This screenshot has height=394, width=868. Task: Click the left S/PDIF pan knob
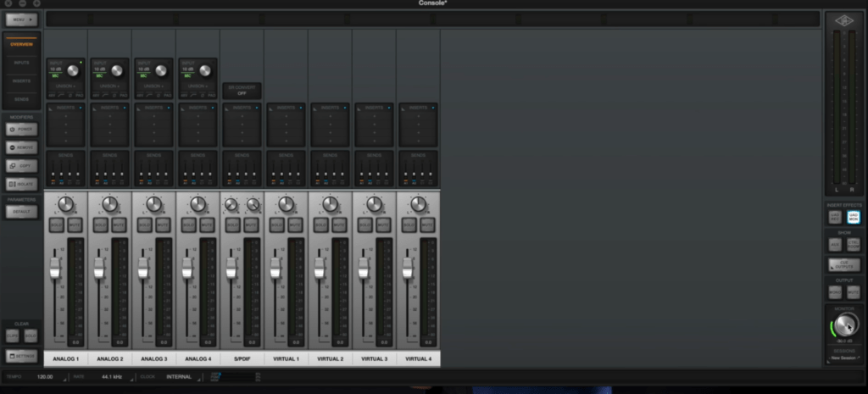tap(231, 205)
